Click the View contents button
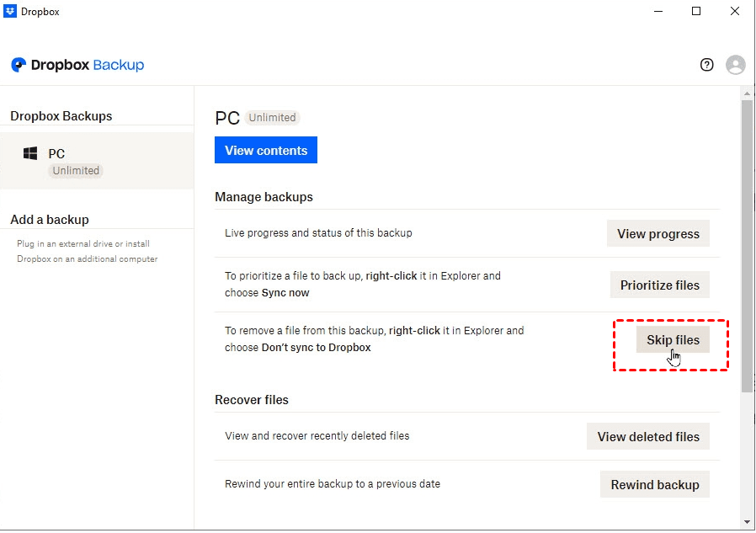This screenshot has height=533, width=756. 265,150
